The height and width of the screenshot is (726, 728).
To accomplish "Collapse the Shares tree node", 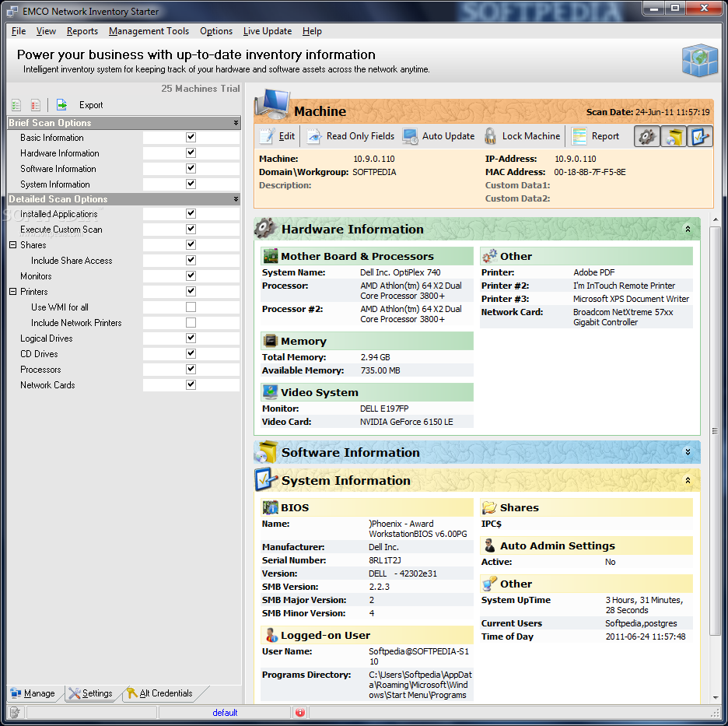I will (x=13, y=245).
